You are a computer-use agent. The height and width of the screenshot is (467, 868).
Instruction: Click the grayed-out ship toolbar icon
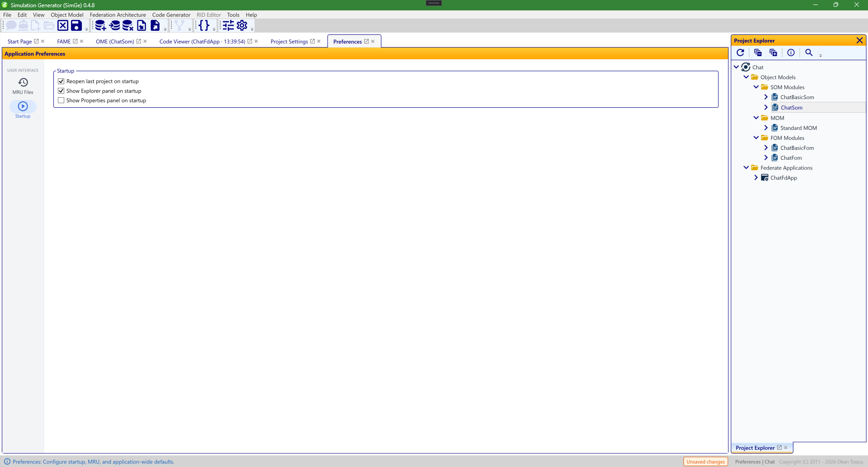(x=23, y=25)
